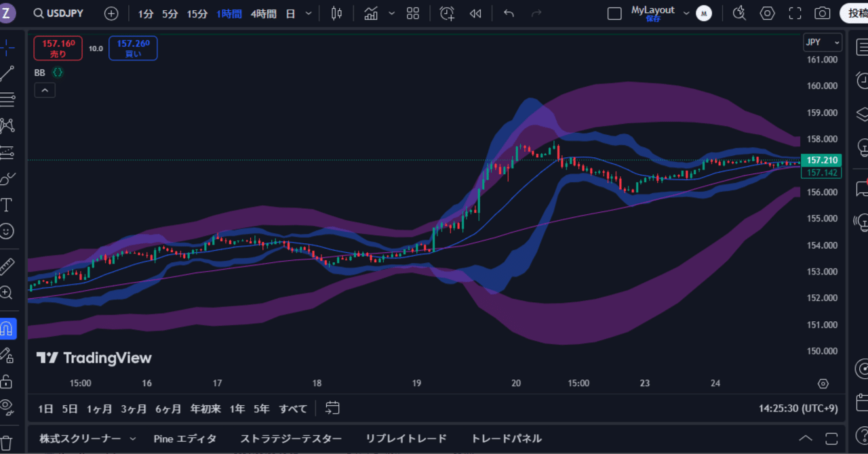Screen dimensions: 868x454
Task: Expand the 株式スクリーナー dropdown arrow
Action: (132, 438)
